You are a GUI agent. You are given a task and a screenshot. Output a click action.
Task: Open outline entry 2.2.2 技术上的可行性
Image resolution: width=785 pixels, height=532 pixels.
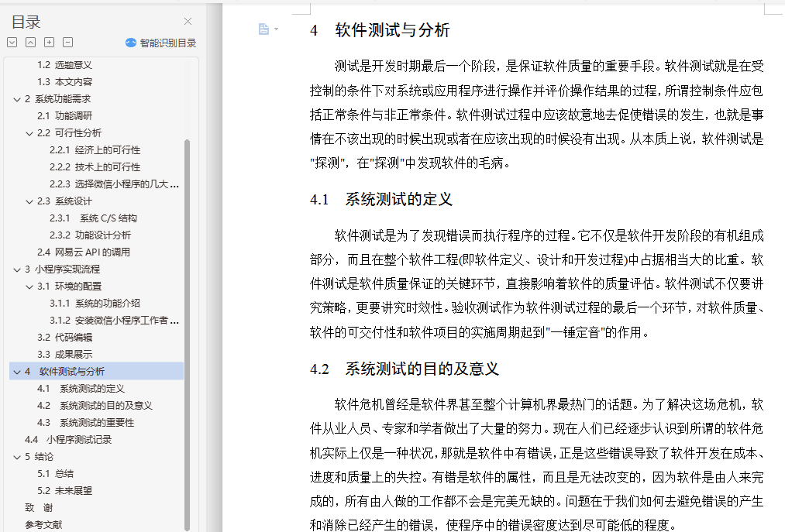coord(95,167)
